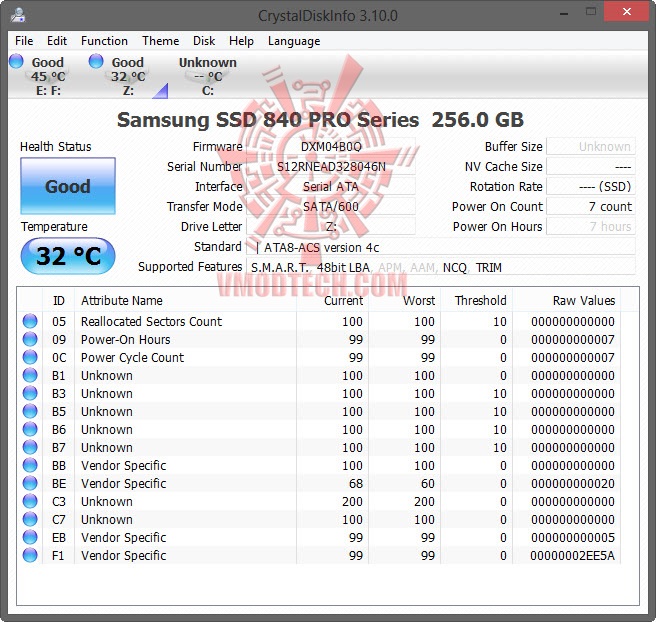Click the Worst column header
Screen dimensions: 656x622
[404, 300]
